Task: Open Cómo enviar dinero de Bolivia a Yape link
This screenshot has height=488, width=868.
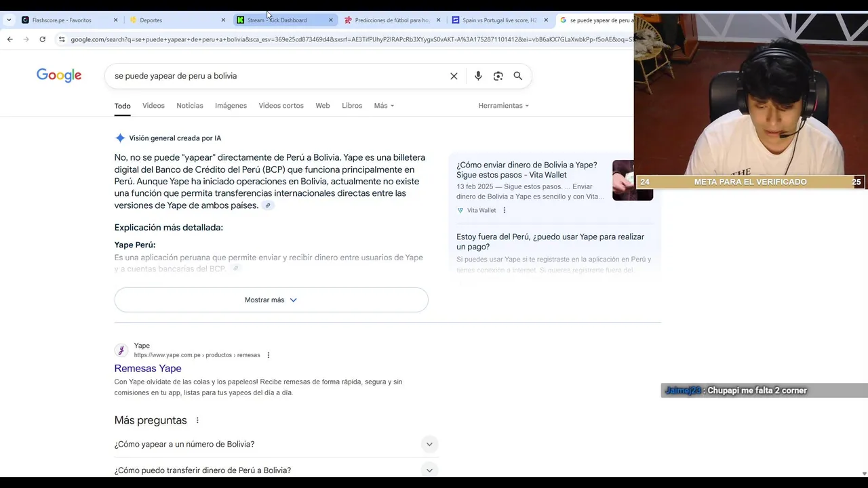Action: tap(527, 170)
